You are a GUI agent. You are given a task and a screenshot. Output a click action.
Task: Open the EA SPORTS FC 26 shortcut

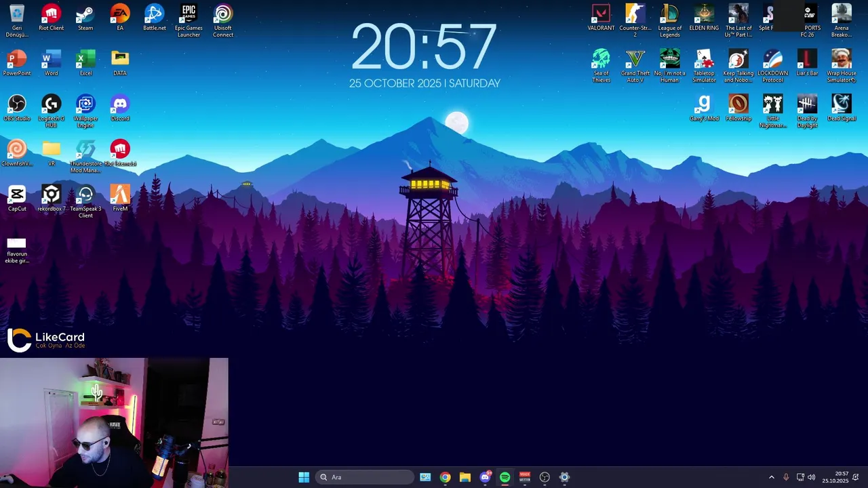(x=809, y=21)
